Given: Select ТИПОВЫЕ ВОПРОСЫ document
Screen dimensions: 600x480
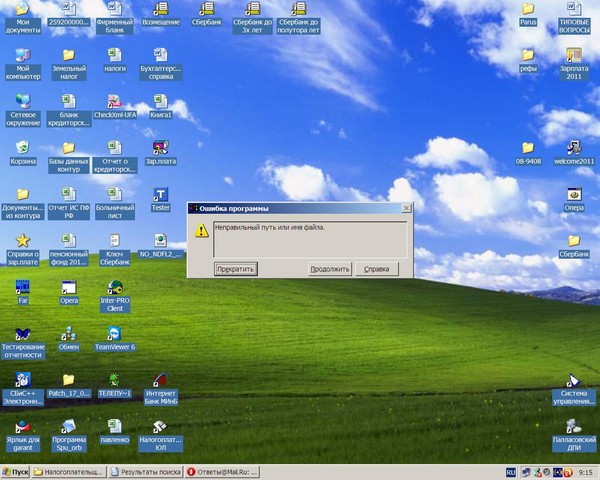Looking at the screenshot, I should (x=574, y=17).
